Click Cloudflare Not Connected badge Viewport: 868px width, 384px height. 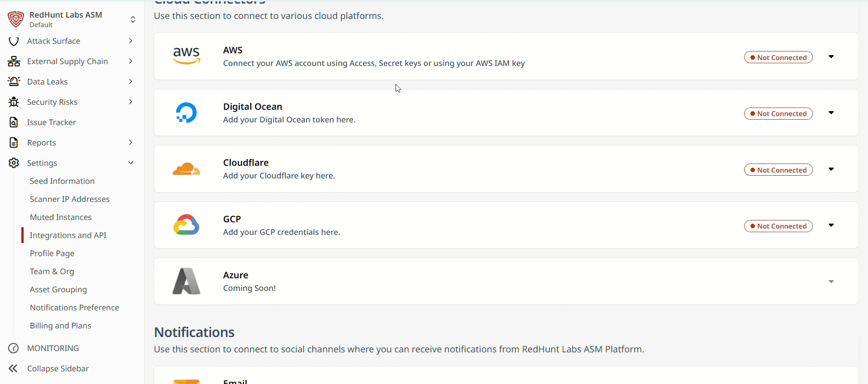coord(778,170)
